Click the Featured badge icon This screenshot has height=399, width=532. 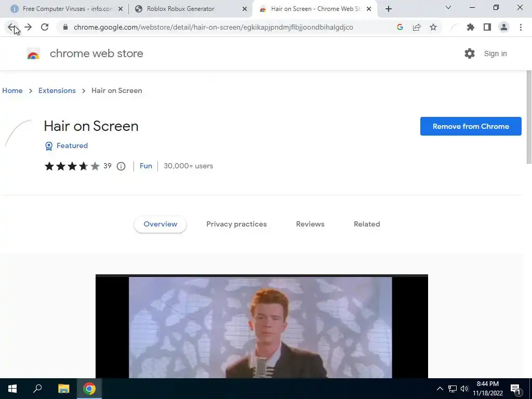click(x=49, y=146)
